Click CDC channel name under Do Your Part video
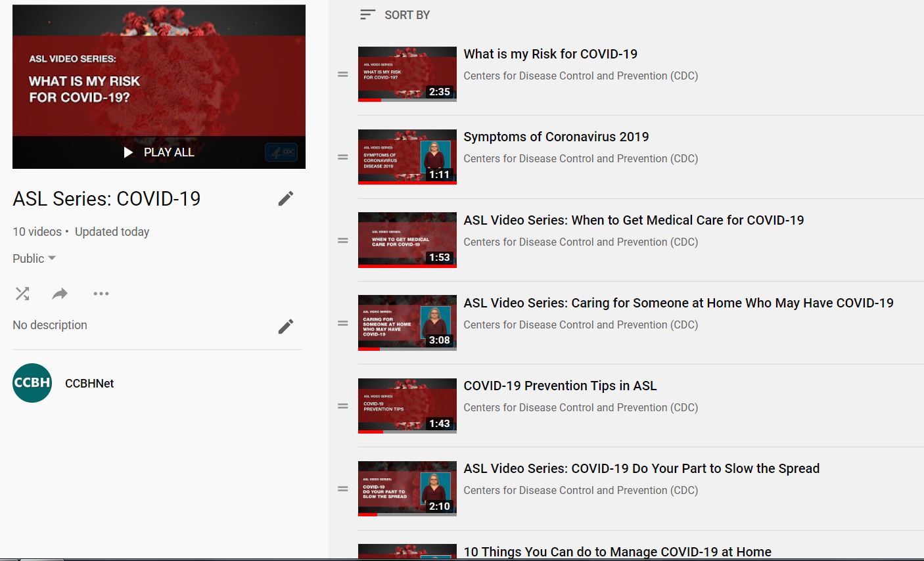The height and width of the screenshot is (561, 924). (x=581, y=490)
